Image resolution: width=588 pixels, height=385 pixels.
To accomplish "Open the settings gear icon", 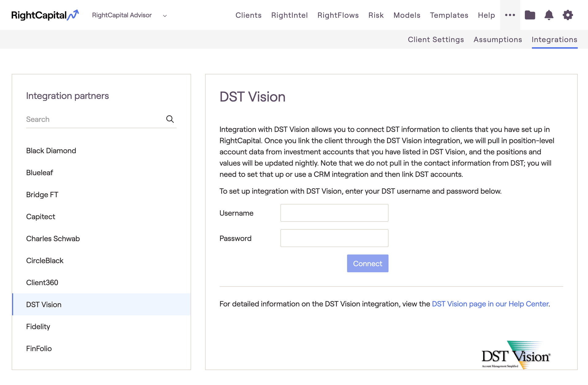I will [568, 15].
